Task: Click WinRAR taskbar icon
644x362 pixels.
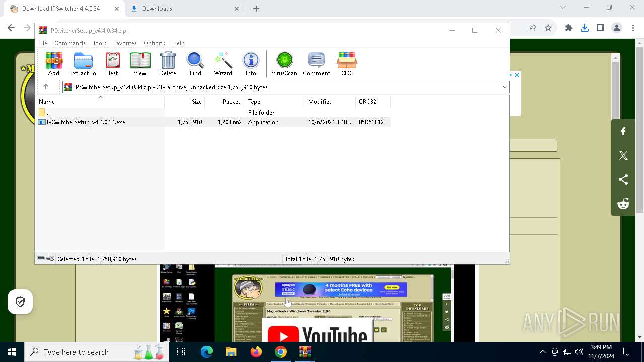Action: coord(305,352)
